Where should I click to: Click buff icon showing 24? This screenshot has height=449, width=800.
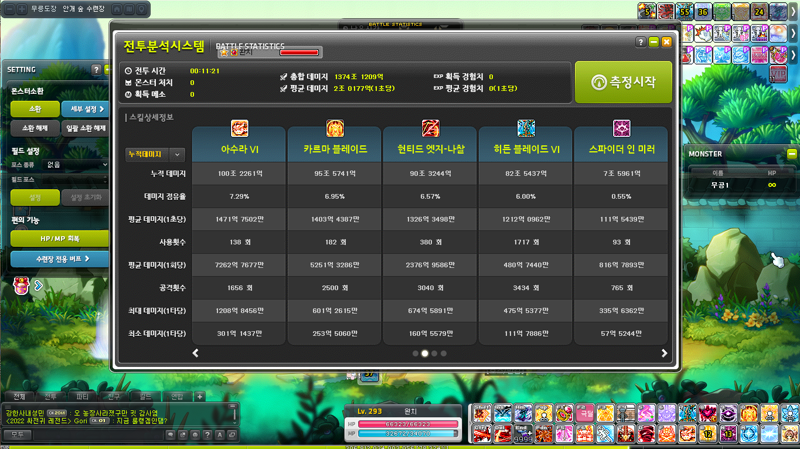click(759, 11)
